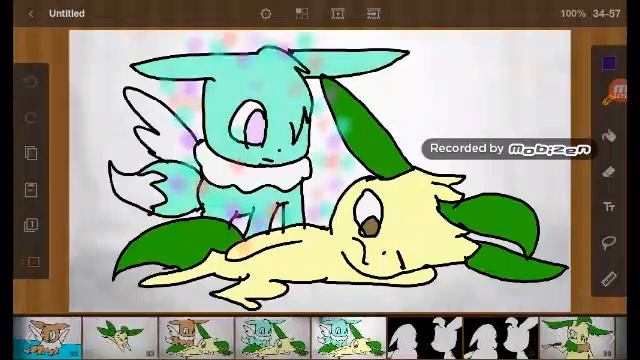Click the 34-57 frame counter

click(x=607, y=13)
